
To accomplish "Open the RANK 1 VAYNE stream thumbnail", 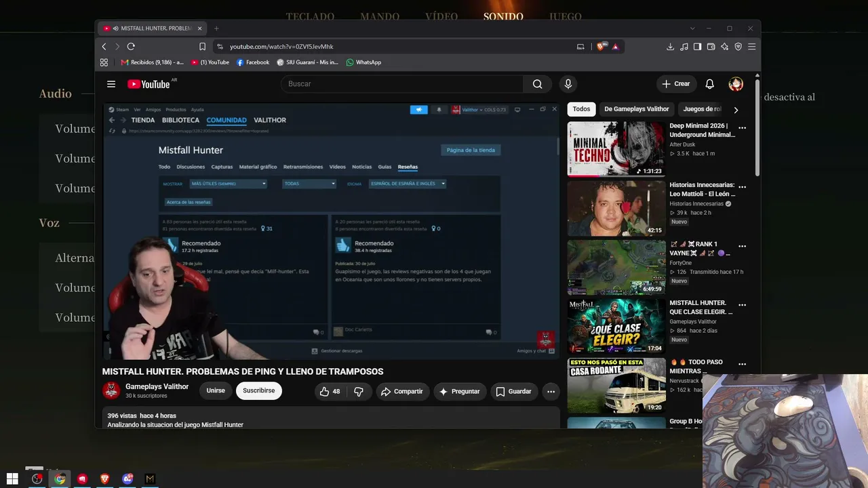I will pos(616,267).
